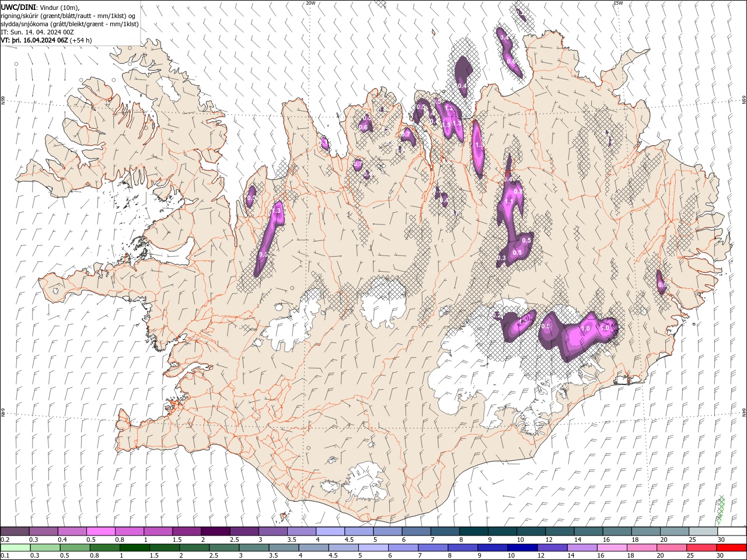Click the '30' label in lower legend row
The width and height of the screenshot is (747, 560).
tap(720, 556)
